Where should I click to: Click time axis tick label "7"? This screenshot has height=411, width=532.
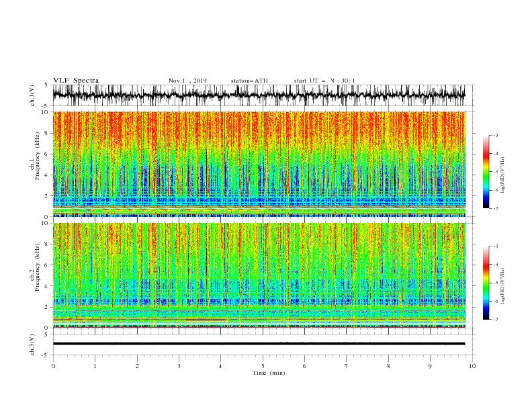(346, 366)
